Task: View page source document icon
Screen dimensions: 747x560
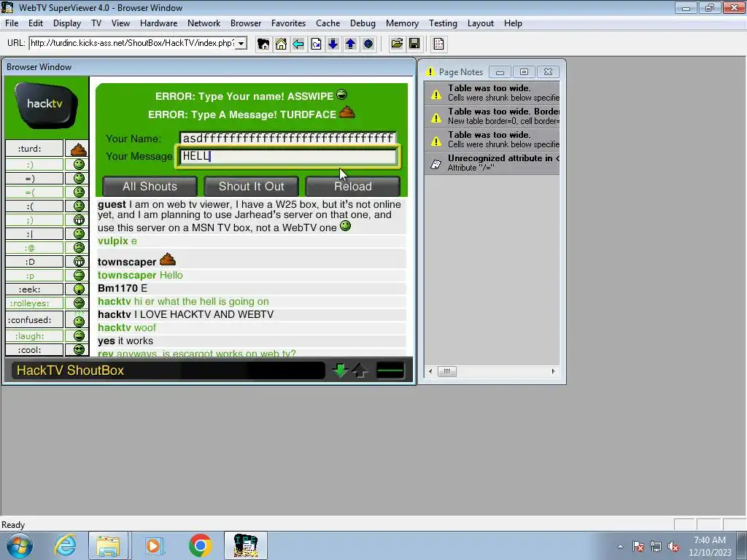Action: pyautogui.click(x=438, y=44)
